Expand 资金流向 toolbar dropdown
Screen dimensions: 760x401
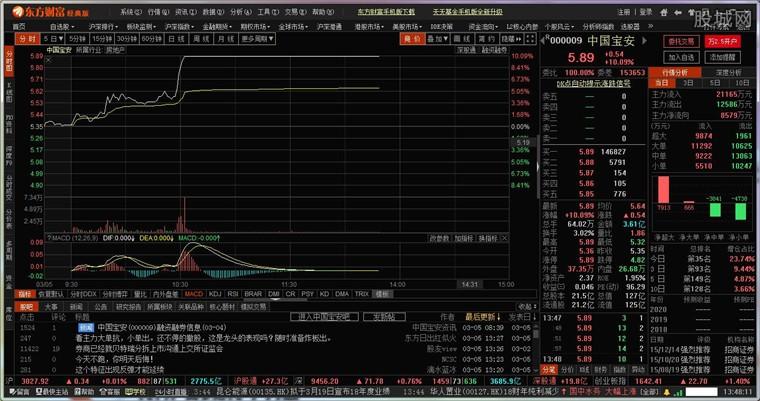pos(483,27)
